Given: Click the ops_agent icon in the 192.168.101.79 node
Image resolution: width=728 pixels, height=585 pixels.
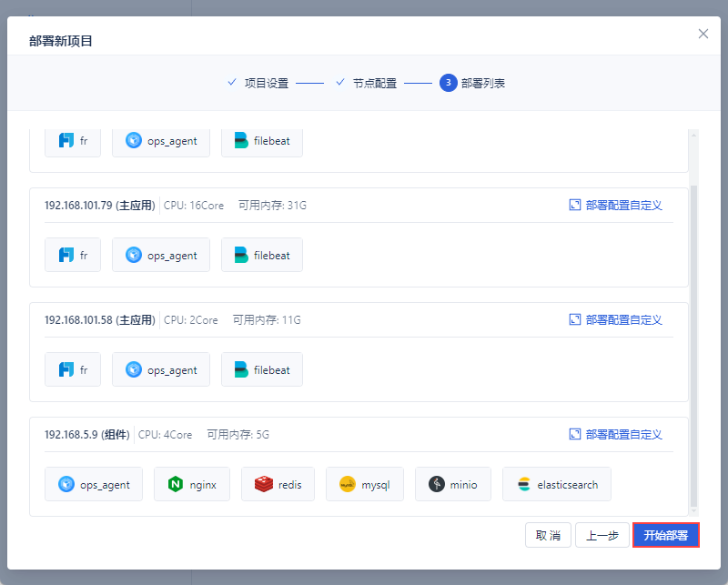Looking at the screenshot, I should [134, 255].
